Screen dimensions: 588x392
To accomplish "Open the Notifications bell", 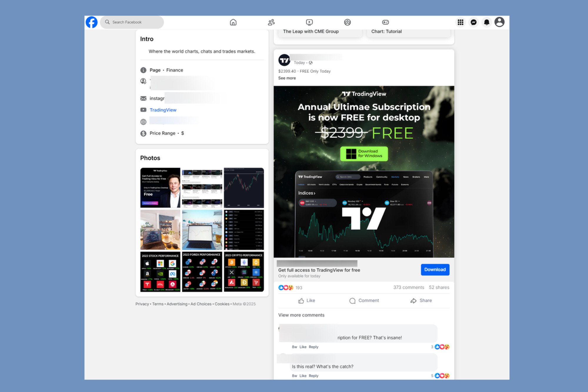I will pyautogui.click(x=487, y=22).
